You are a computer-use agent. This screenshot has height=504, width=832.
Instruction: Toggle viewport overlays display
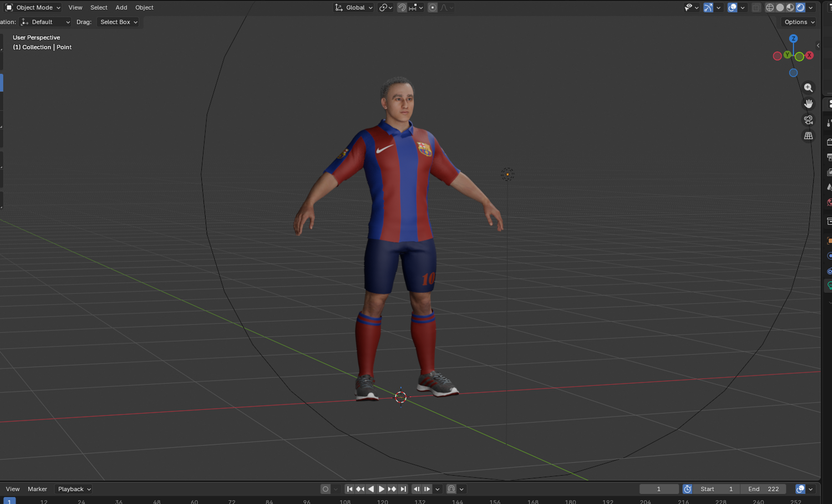click(732, 8)
